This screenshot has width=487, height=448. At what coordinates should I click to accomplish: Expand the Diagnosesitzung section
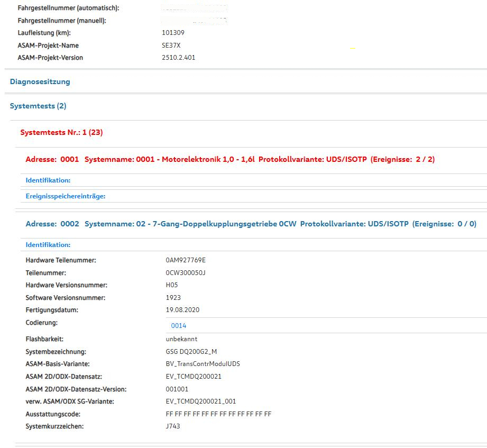(40, 82)
